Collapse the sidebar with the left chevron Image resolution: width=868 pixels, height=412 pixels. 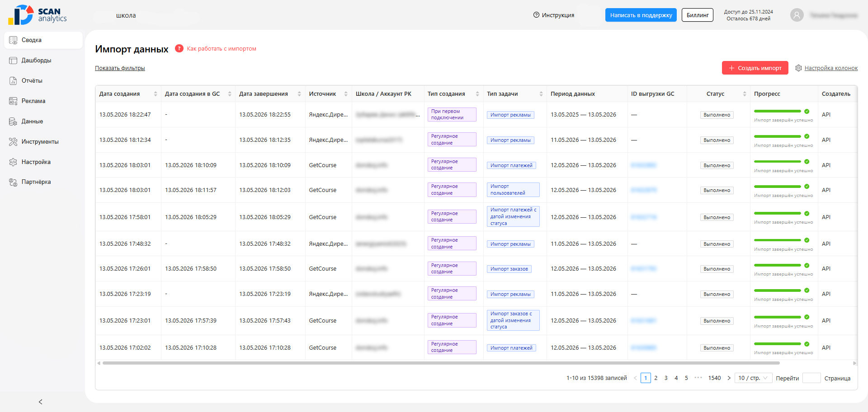click(x=41, y=402)
